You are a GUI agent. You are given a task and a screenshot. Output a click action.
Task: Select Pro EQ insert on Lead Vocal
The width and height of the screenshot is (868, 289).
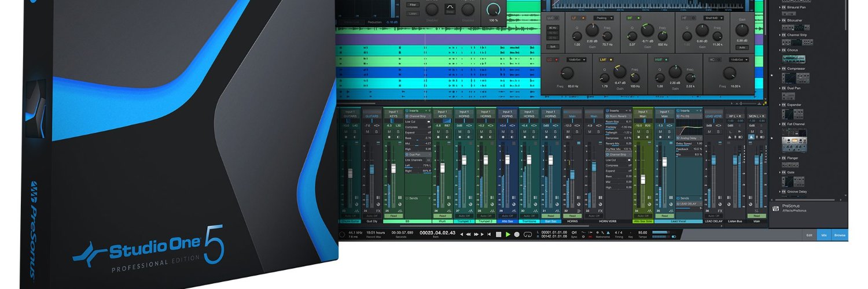689,116
